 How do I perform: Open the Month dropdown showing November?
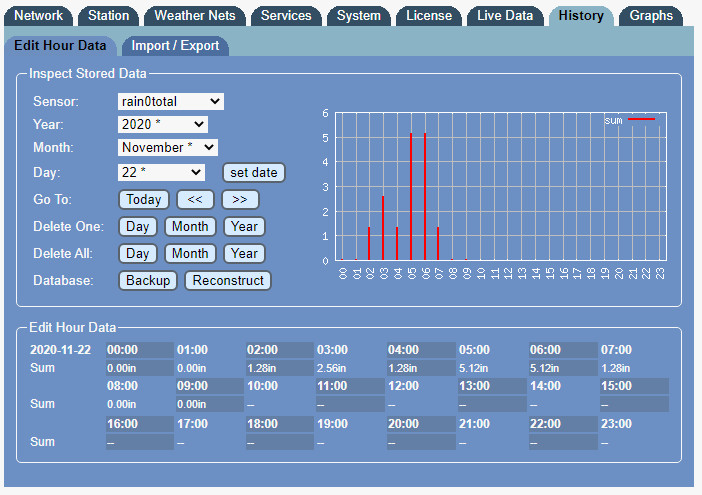(168, 148)
